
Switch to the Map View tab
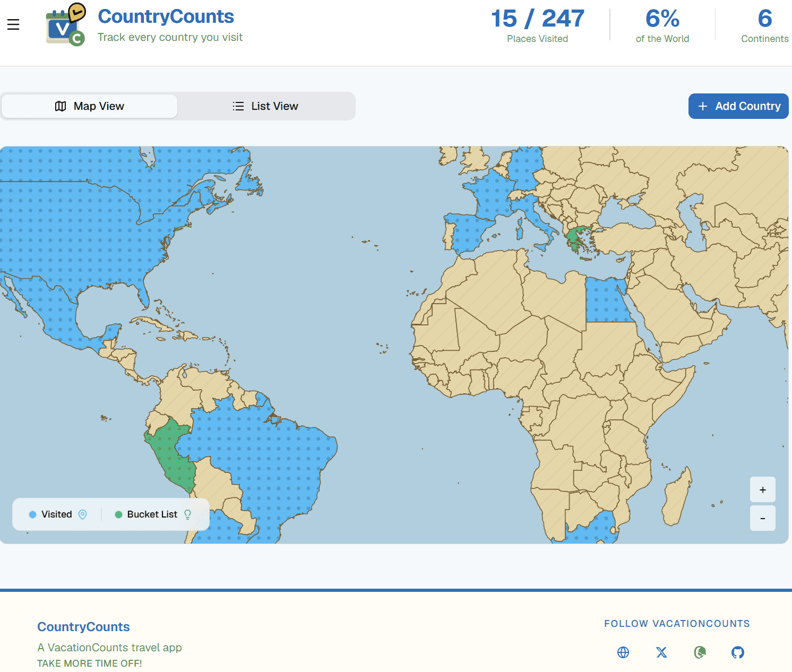click(90, 106)
